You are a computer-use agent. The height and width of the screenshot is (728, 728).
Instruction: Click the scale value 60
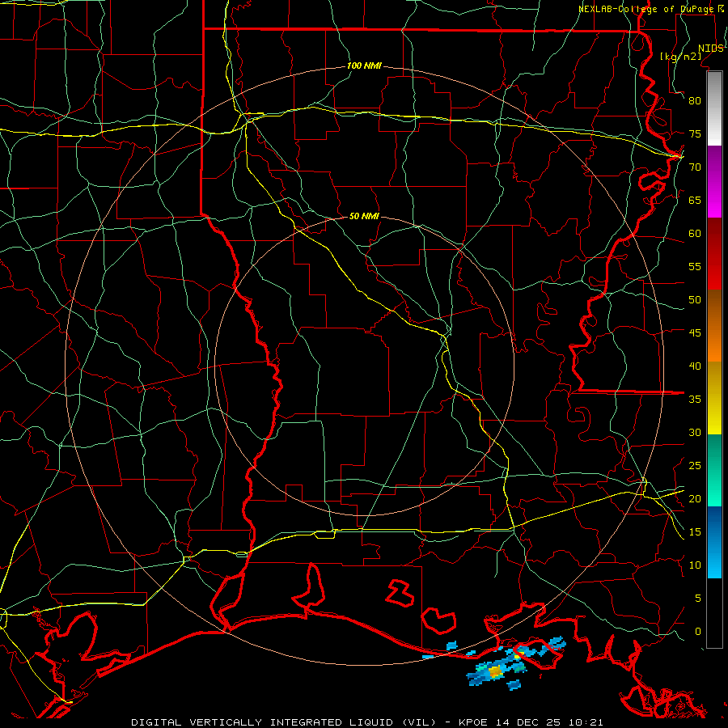coord(695,234)
